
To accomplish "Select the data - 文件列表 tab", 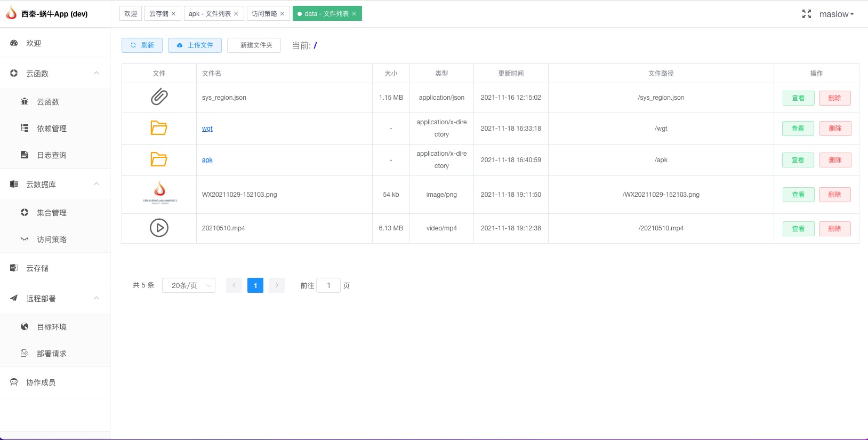I will 327,14.
